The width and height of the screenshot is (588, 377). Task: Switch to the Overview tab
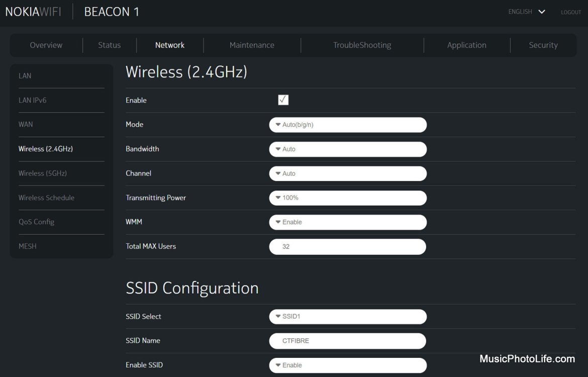point(46,45)
